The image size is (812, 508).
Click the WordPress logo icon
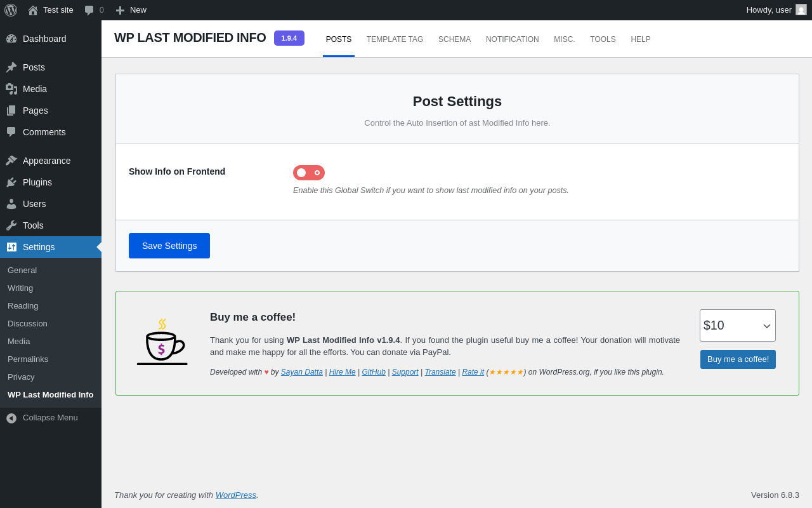point(11,10)
